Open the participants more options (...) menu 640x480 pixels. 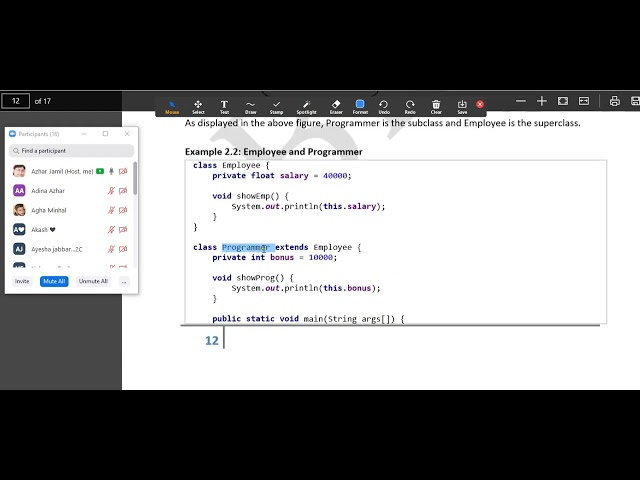point(123,282)
